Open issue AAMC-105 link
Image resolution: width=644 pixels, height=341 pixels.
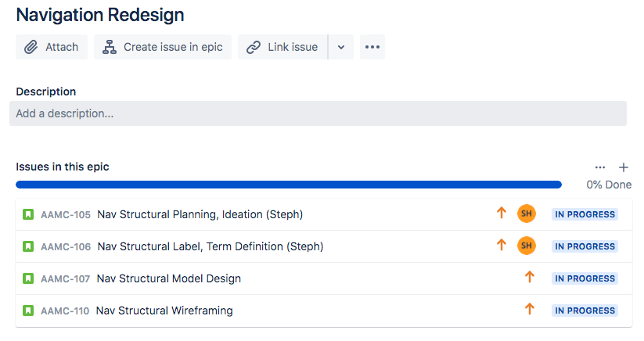tap(65, 214)
